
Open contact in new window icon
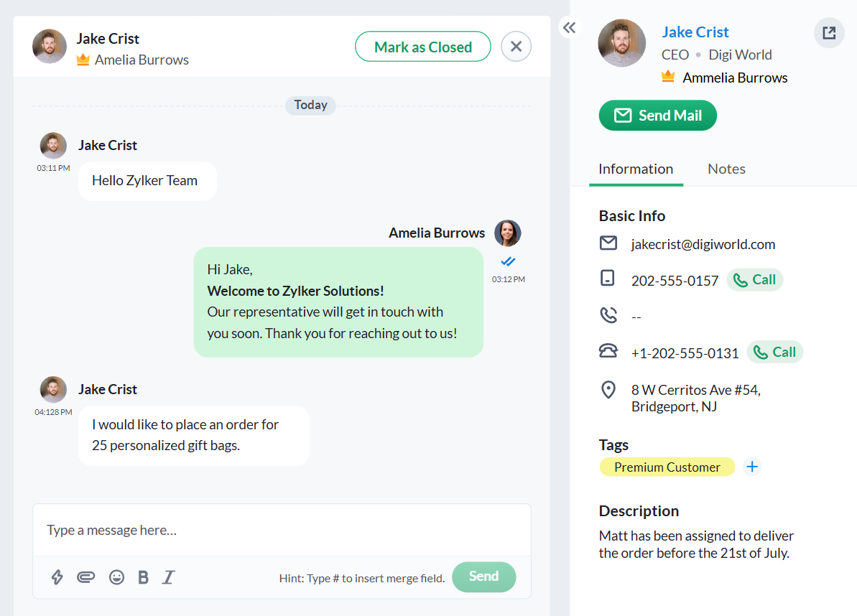pyautogui.click(x=828, y=33)
